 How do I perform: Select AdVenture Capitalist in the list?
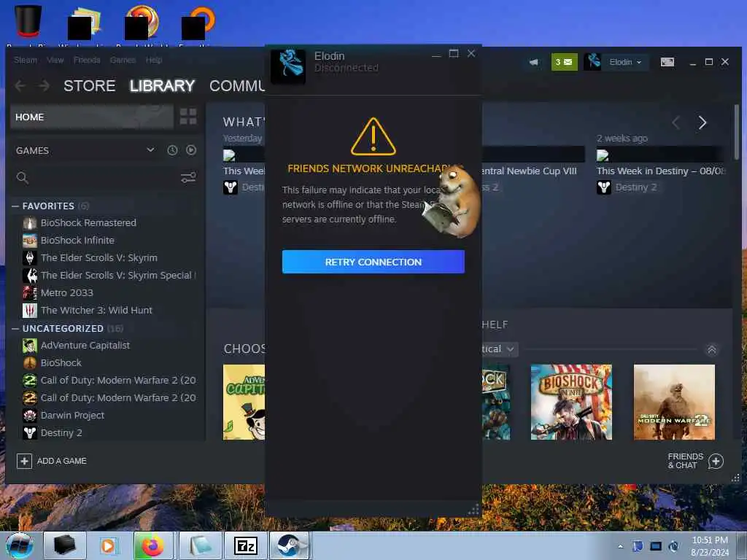click(x=85, y=345)
